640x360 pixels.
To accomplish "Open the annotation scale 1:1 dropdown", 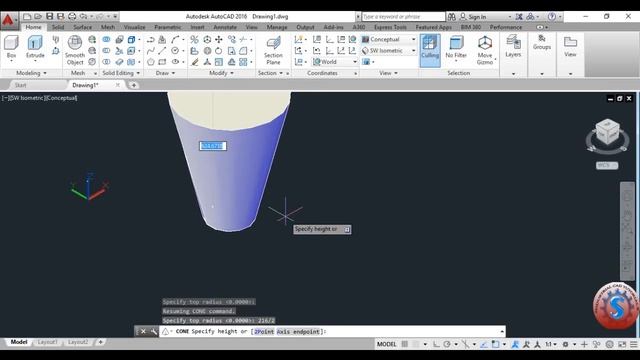I will click(x=551, y=344).
